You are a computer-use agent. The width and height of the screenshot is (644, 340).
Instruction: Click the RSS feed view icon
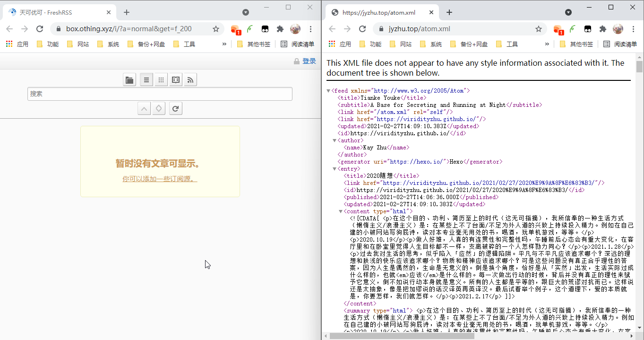point(190,79)
